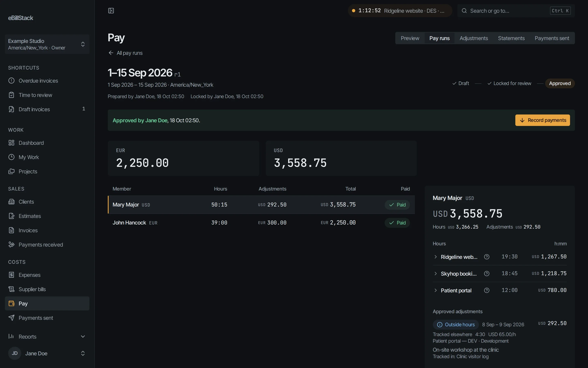Click the Dashboard grid icon
Image resolution: width=588 pixels, height=368 pixels.
(x=11, y=143)
